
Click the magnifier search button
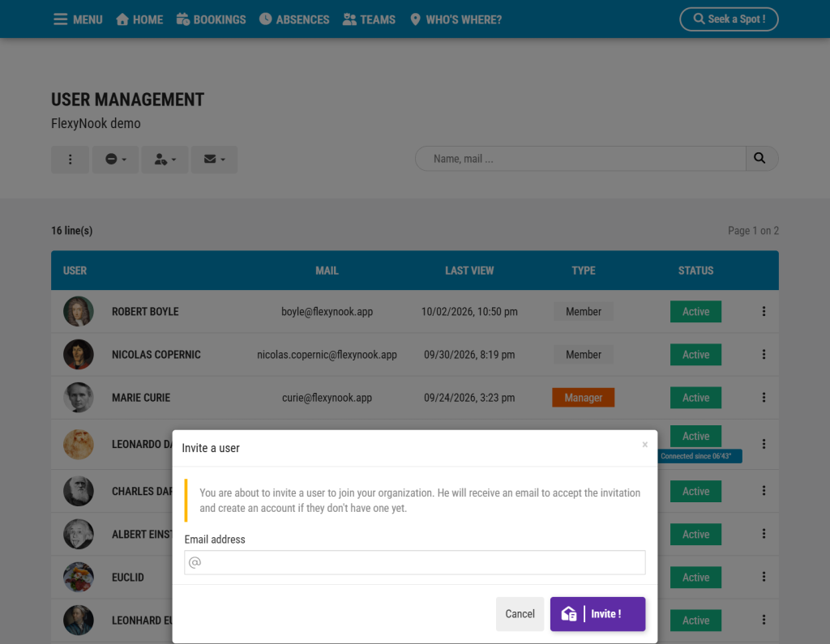(762, 159)
